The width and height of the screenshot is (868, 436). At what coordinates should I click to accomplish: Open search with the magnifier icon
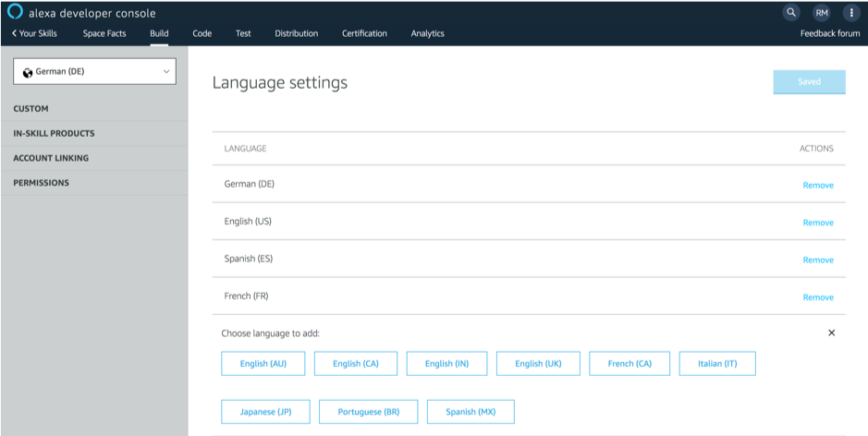790,12
